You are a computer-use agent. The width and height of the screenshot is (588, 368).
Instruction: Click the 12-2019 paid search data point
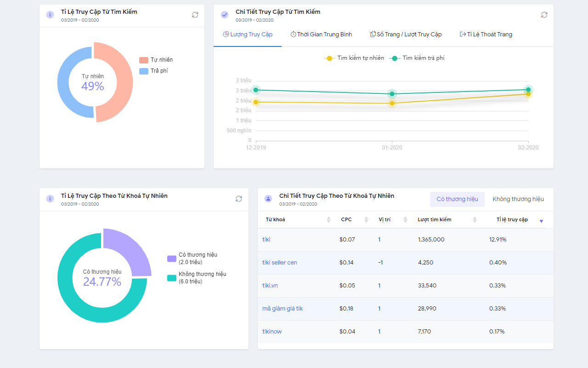256,90
